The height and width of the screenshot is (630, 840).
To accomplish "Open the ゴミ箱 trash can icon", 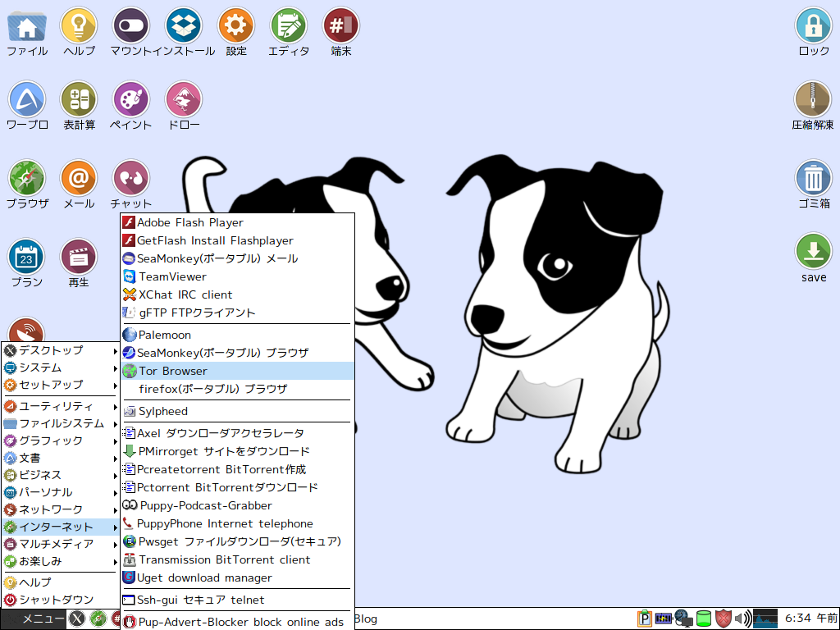I will click(x=813, y=178).
